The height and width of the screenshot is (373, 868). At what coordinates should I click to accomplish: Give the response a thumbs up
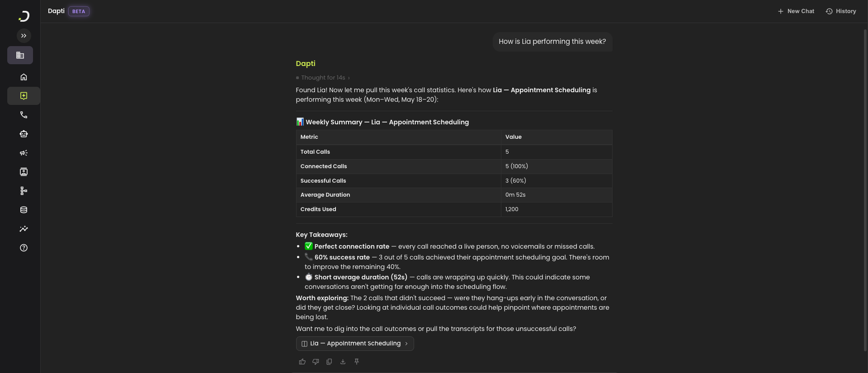tap(302, 362)
